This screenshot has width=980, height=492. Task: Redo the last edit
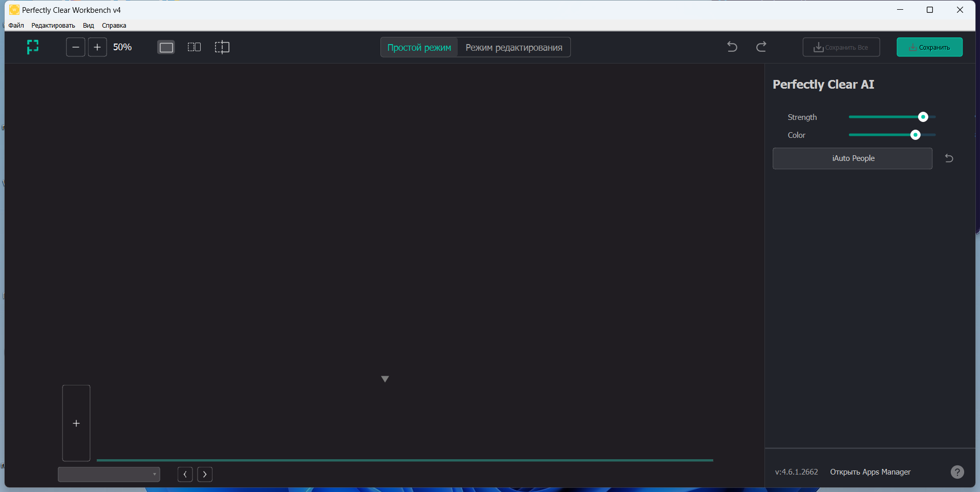coord(761,47)
